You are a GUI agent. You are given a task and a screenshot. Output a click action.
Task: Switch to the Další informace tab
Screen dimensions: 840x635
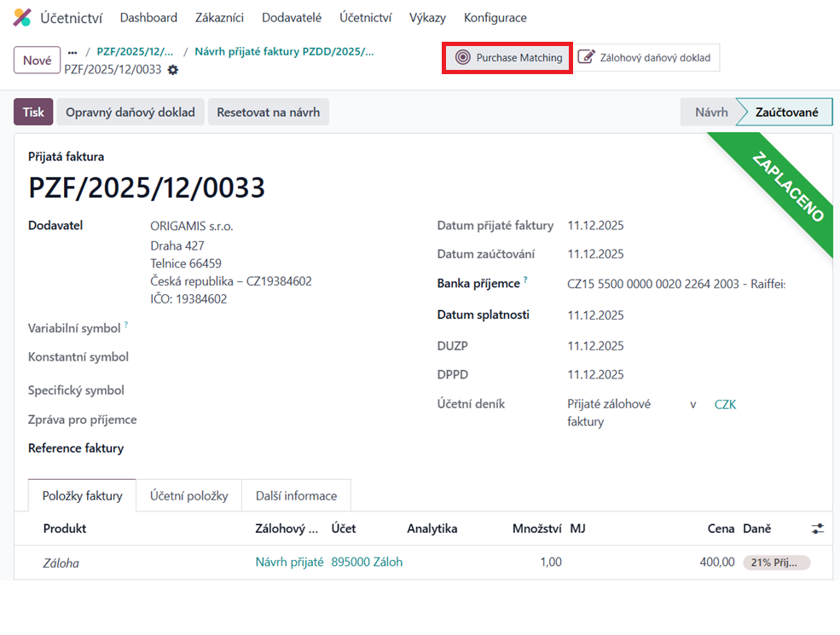[x=296, y=496]
